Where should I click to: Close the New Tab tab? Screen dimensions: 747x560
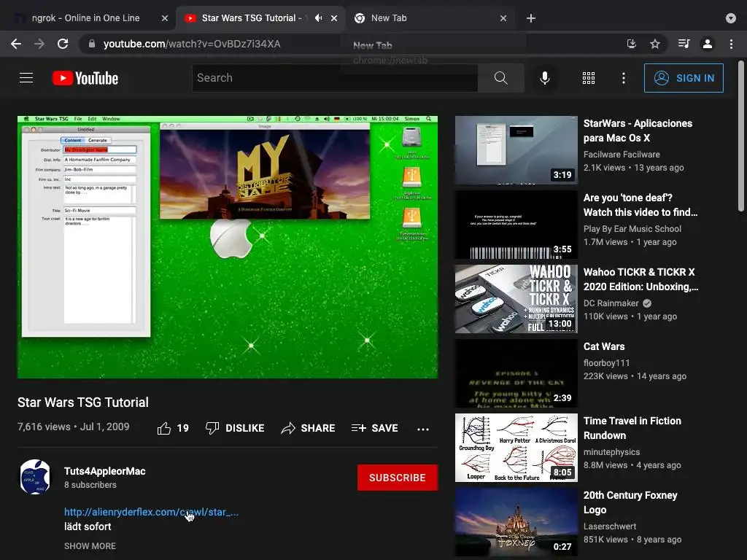pos(503,18)
